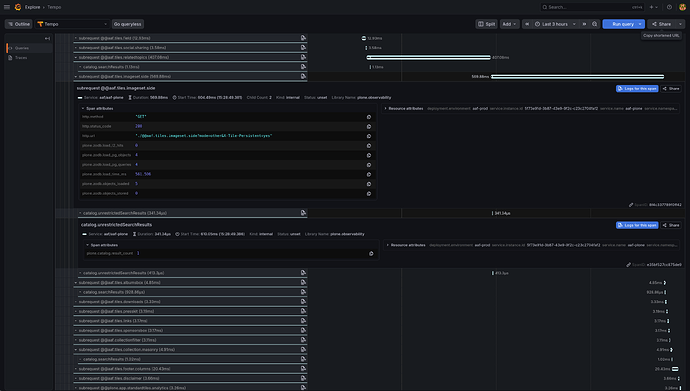Open Run query interval dropdown arrow

(x=640, y=24)
